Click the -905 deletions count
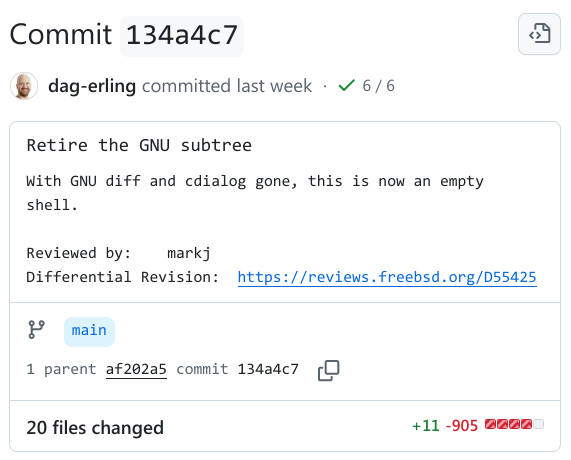Image resolution: width=571 pixels, height=460 pixels. [461, 426]
